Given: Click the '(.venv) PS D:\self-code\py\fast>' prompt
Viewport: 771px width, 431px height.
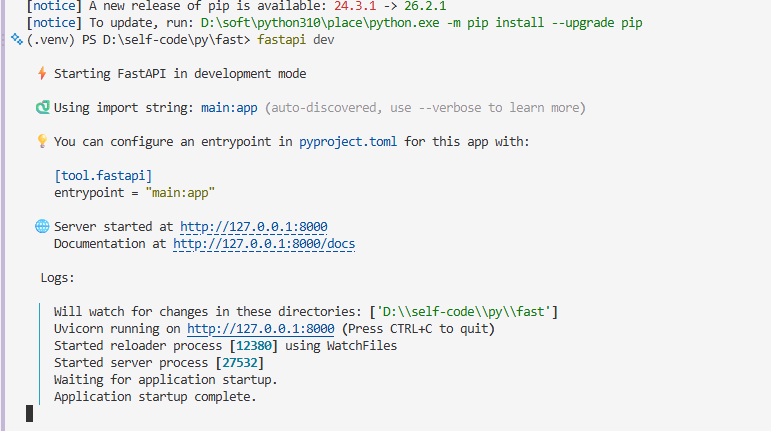Looking at the screenshot, I should 139,40.
